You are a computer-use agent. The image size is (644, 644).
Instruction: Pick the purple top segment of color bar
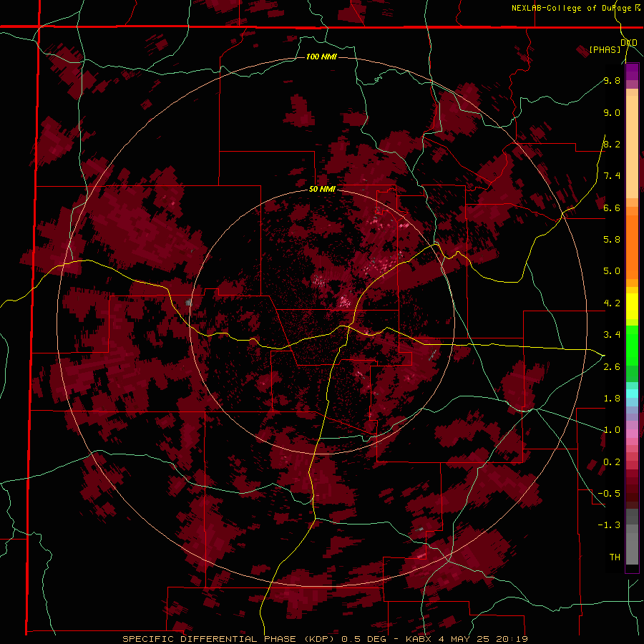coord(632,72)
